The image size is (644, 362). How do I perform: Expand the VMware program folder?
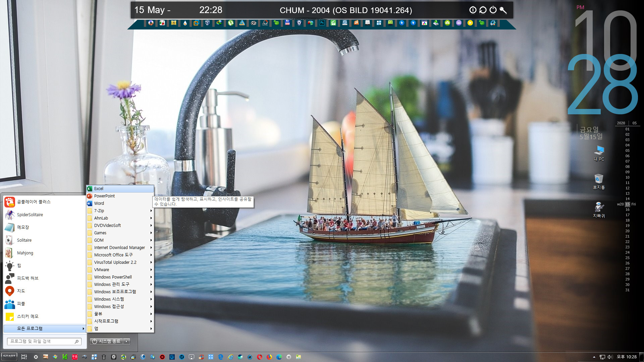[x=120, y=270]
